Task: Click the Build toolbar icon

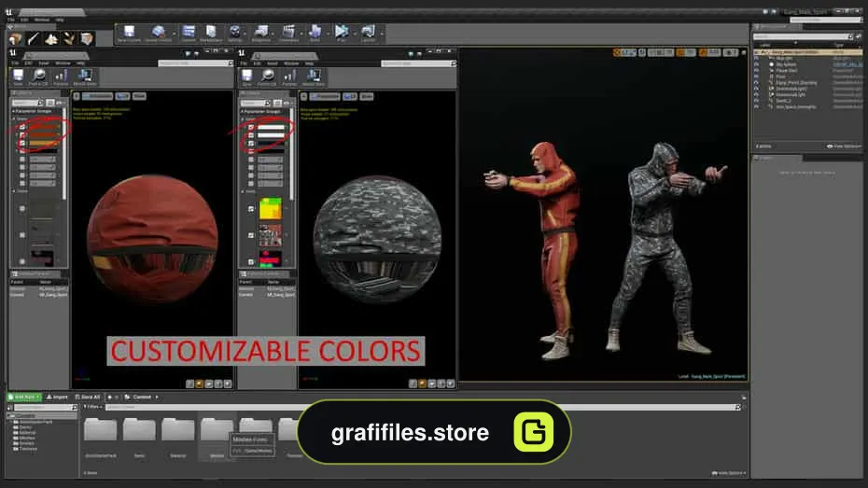Action: click(315, 34)
